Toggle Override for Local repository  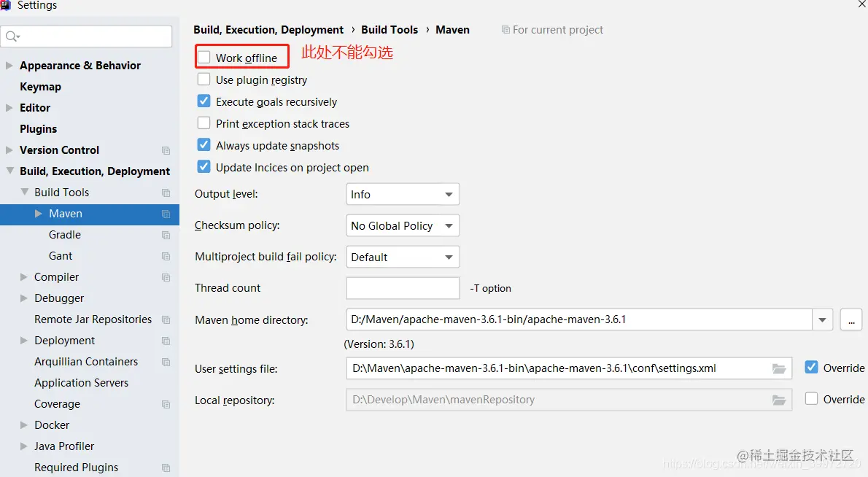pos(811,399)
